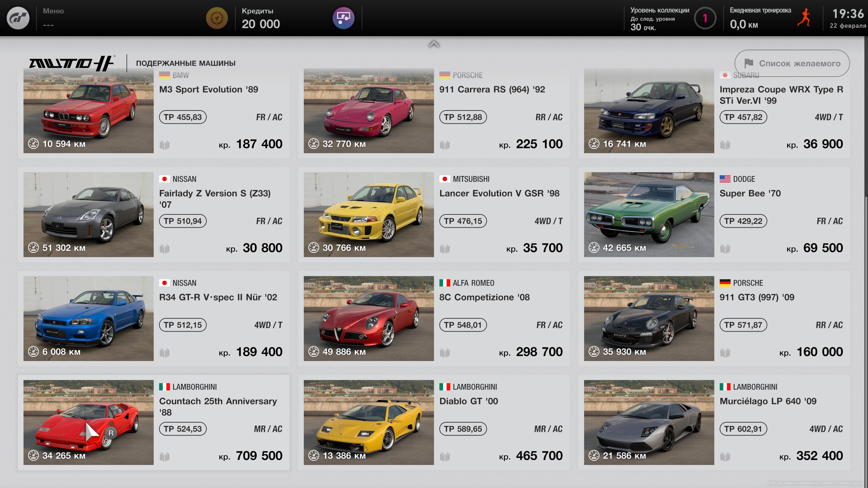Click the ПОДЕРЖАННЫЕ МАШИНЫ heading
This screenshot has height=488, width=868.
click(x=186, y=63)
